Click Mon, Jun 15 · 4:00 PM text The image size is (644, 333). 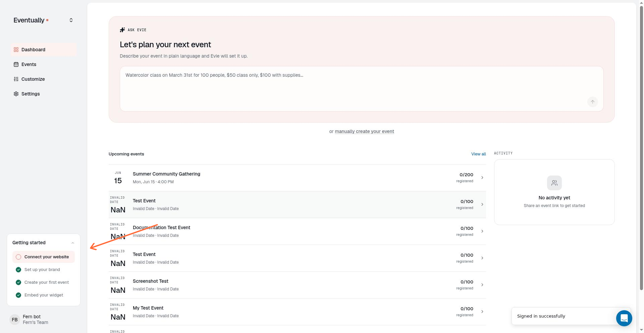coord(153,182)
